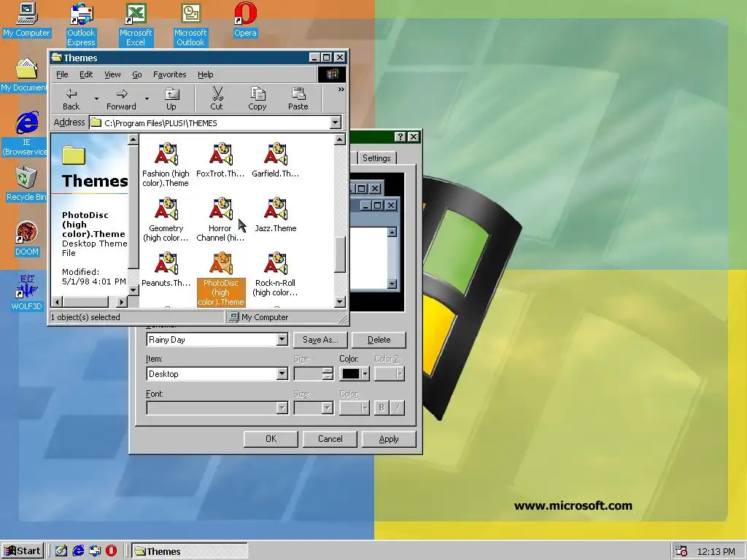
Task: Select PhotoDisc (high color).Theme file
Action: coord(221,279)
